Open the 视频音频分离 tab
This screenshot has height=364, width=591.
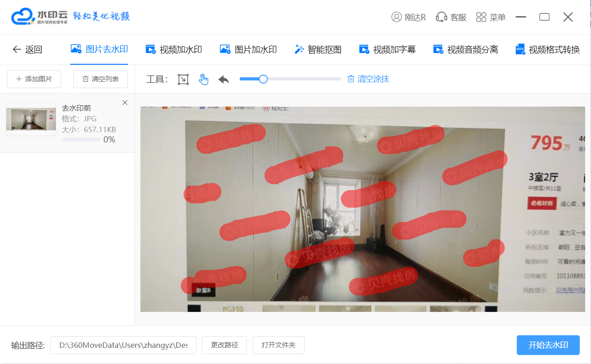coord(466,49)
